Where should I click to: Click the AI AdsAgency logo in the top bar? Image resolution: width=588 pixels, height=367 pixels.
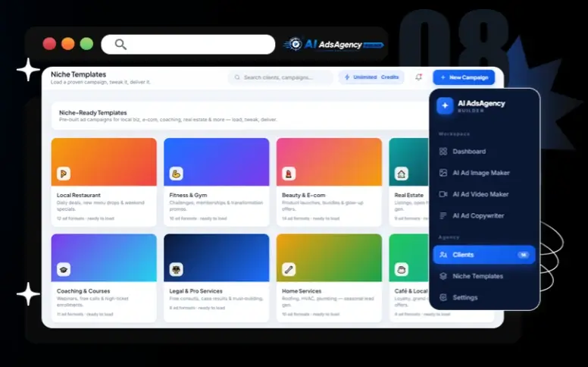(333, 45)
